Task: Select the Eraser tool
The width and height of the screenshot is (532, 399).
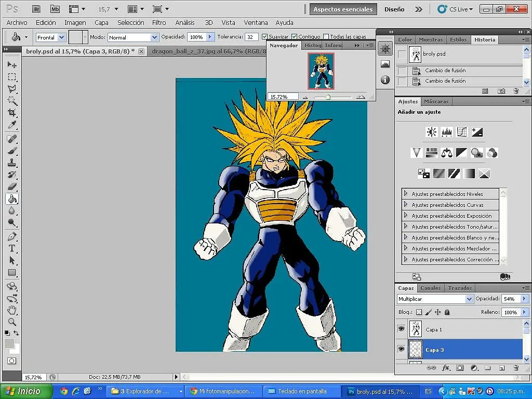Action: pos(12,187)
